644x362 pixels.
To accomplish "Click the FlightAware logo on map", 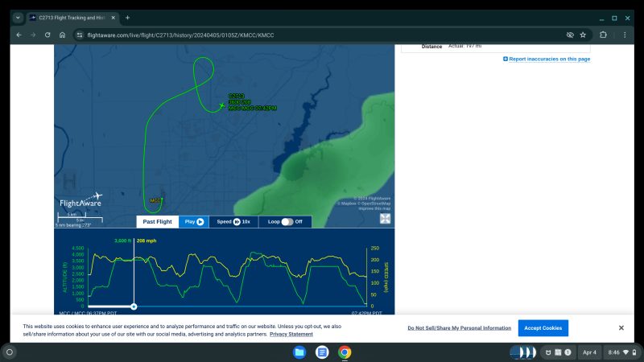I will pos(81,200).
